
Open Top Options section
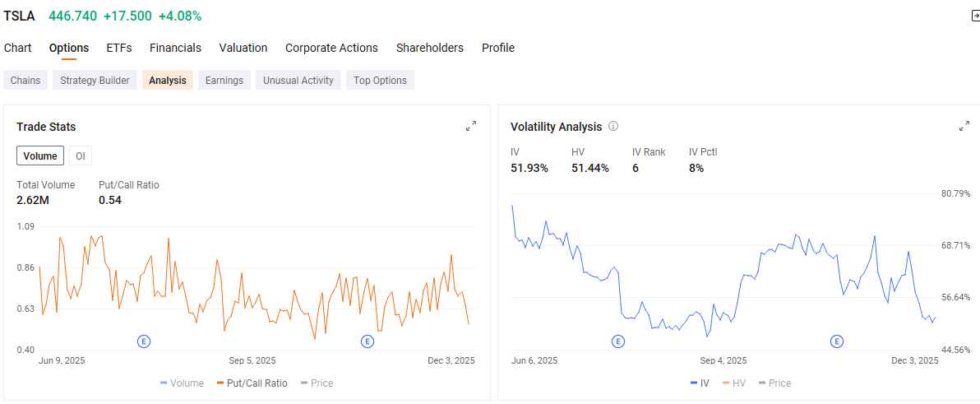[380, 80]
